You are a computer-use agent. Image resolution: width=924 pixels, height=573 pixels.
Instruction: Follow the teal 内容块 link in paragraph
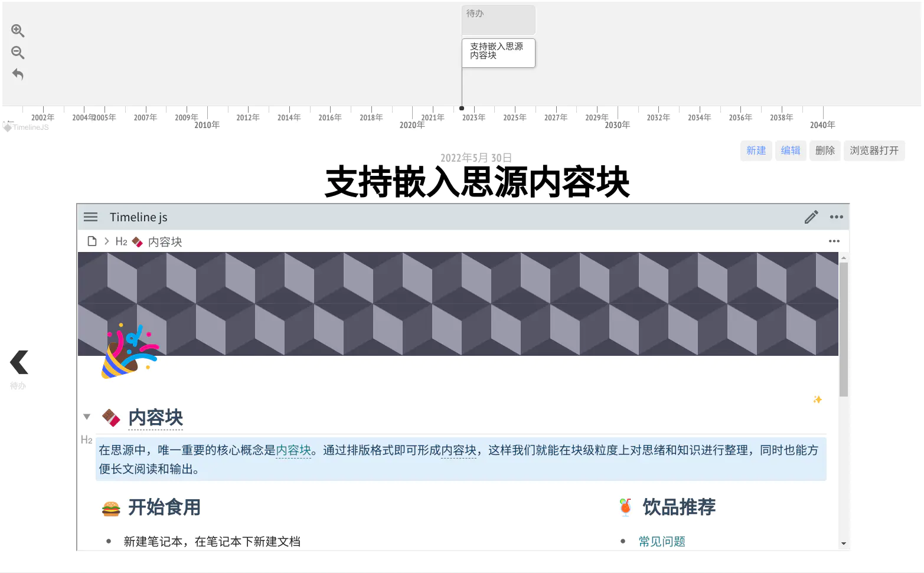click(x=293, y=450)
